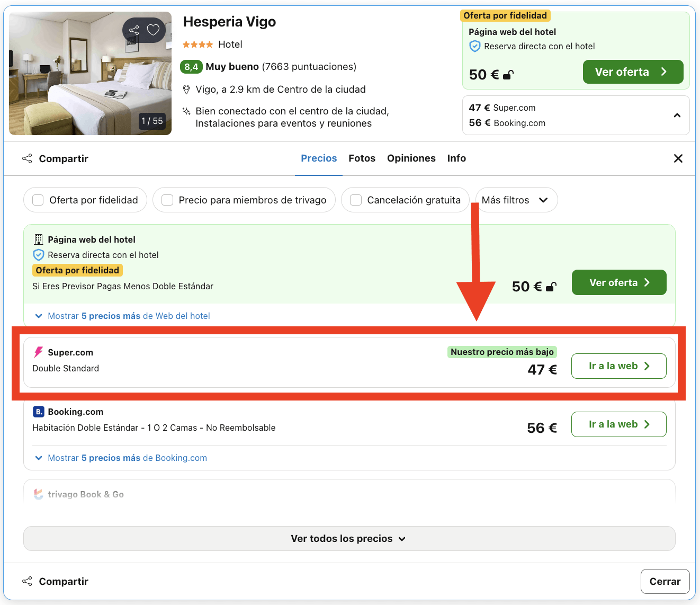Click Ir a la web for Super.com
Image resolution: width=700 pixels, height=605 pixels.
point(619,366)
